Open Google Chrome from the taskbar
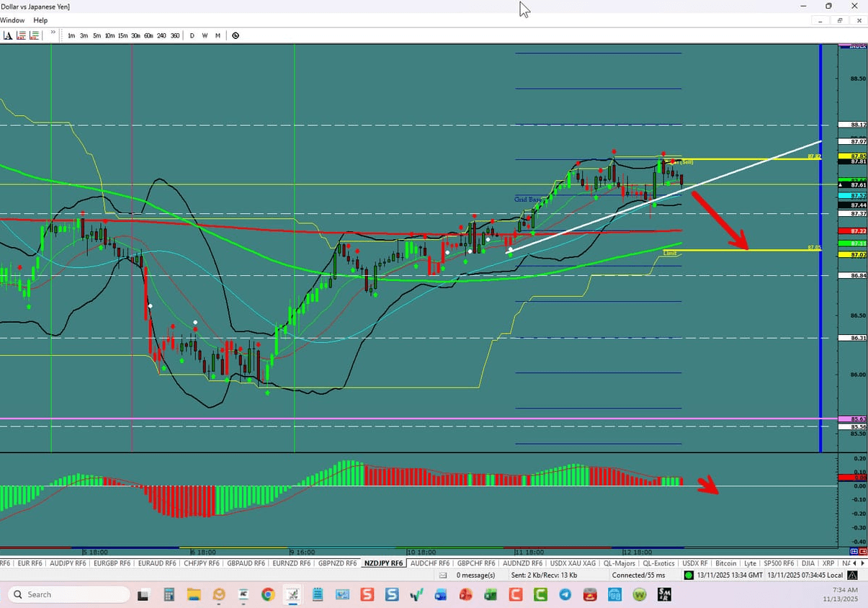Image resolution: width=868 pixels, height=608 pixels. (x=267, y=594)
